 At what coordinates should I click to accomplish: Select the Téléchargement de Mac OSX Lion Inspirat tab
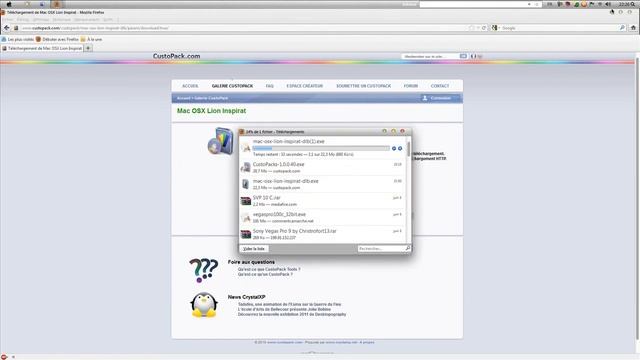tap(42, 48)
